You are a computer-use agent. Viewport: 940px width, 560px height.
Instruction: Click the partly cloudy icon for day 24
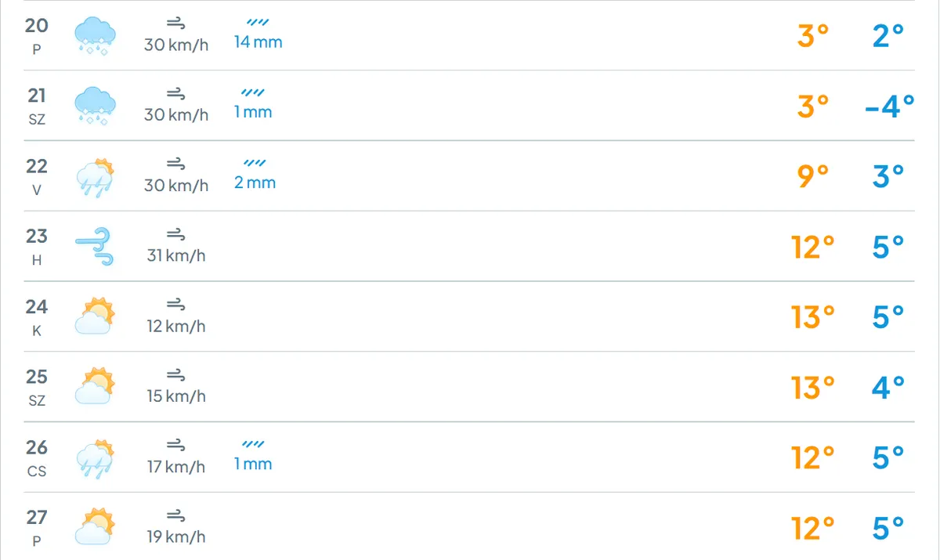point(95,316)
